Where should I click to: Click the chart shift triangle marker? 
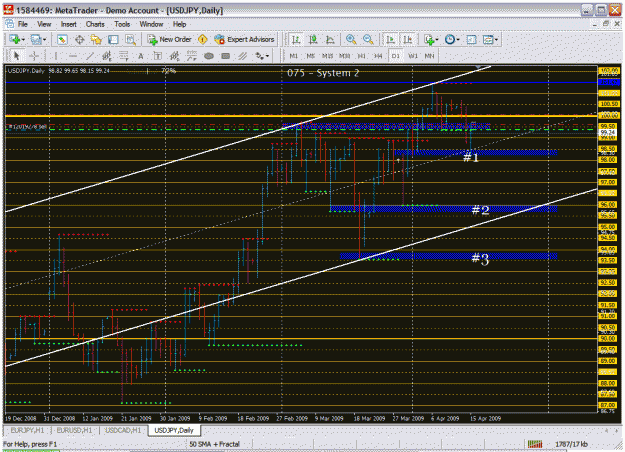pos(478,67)
